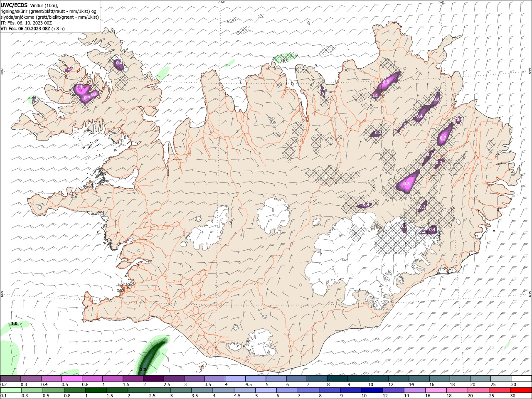Select the bright red swatch labeled 30
532x399 pixels.
click(521, 390)
